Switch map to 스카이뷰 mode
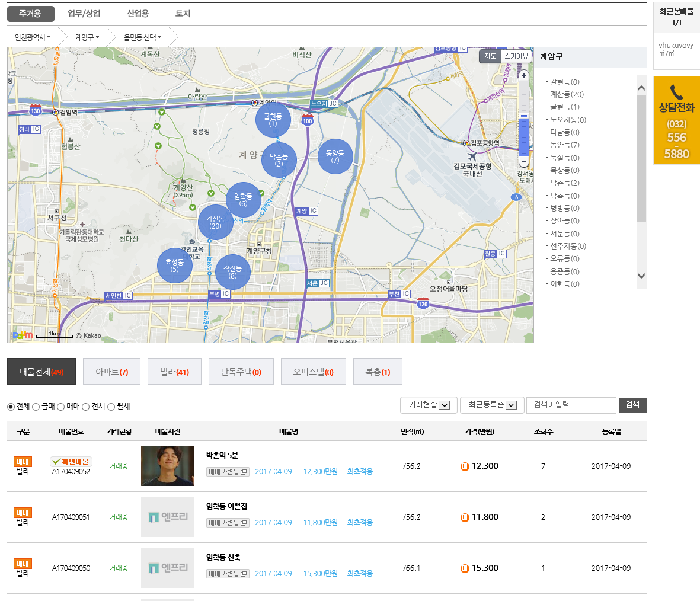 tap(516, 56)
